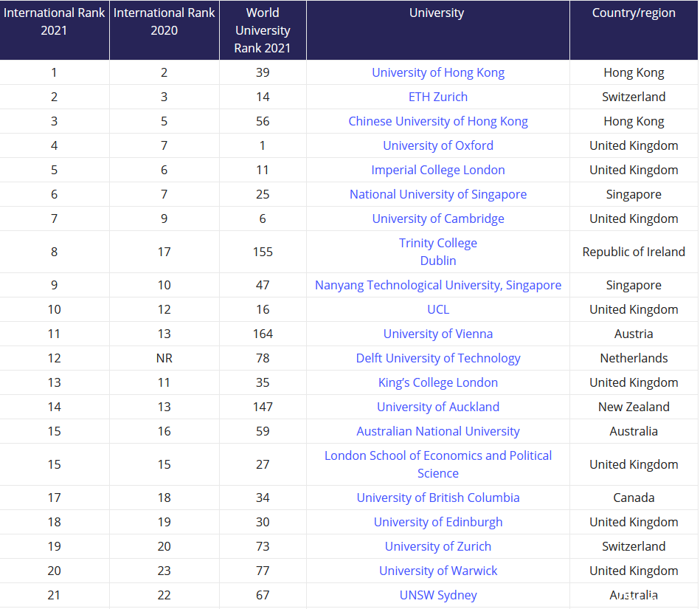This screenshot has height=609, width=700.
Task: Click 'United Kingdom' in the University of Oxford row
Action: (x=634, y=145)
